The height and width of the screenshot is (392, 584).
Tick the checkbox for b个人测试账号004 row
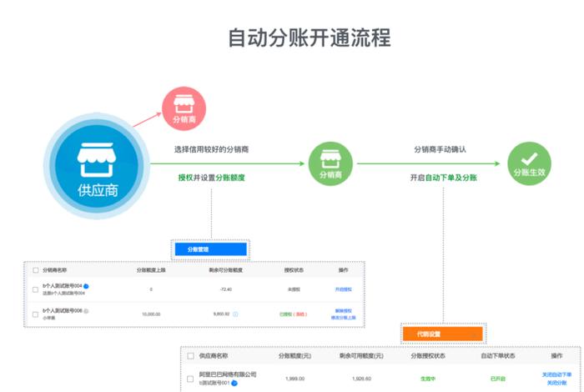coord(35,289)
